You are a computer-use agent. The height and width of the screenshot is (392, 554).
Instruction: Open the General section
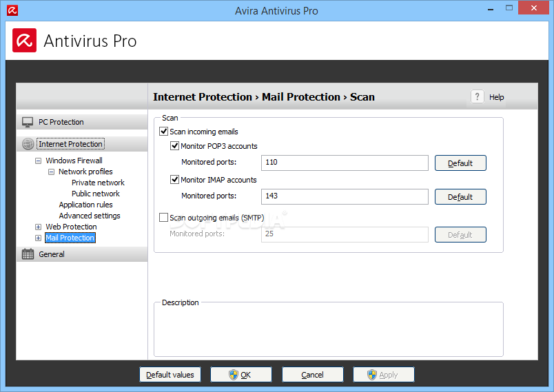click(x=82, y=254)
